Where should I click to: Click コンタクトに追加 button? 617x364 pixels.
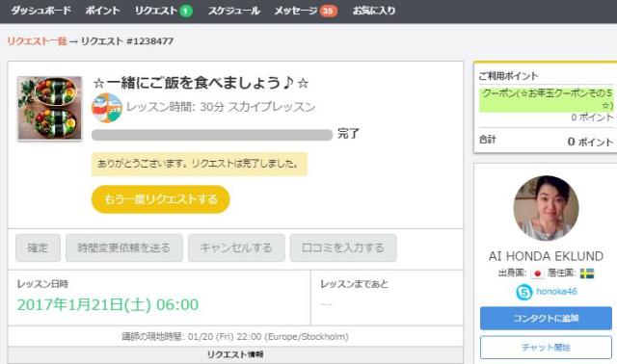[x=546, y=318]
